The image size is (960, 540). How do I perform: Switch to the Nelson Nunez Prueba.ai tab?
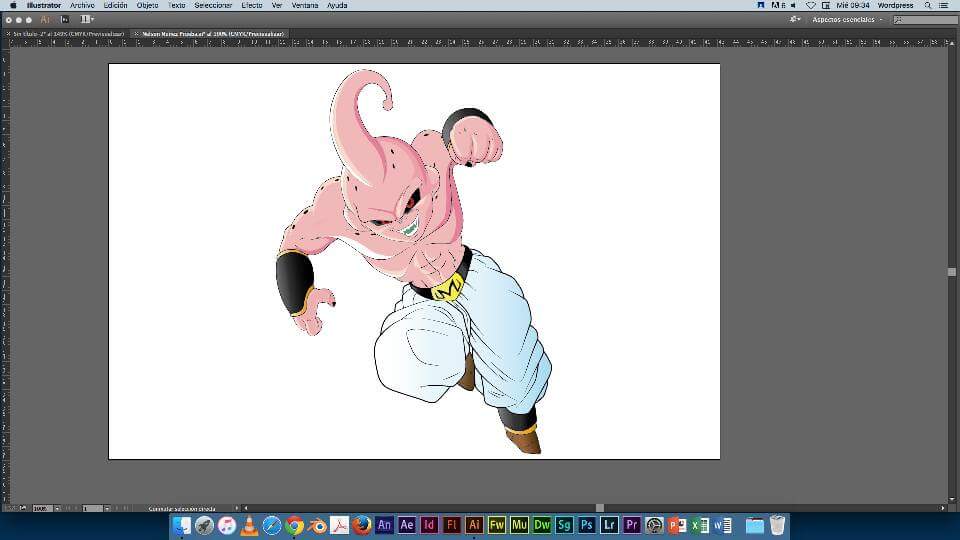pos(213,34)
